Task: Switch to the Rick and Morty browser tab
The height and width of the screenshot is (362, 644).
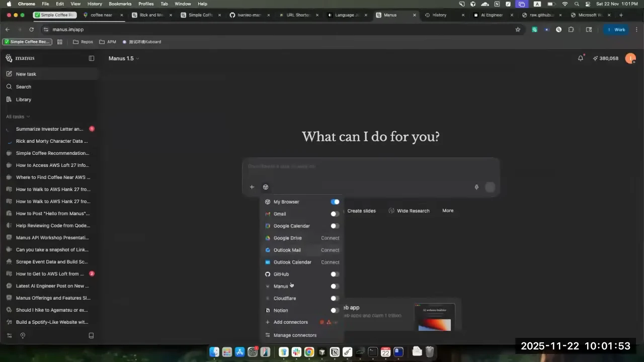Action: click(151, 15)
